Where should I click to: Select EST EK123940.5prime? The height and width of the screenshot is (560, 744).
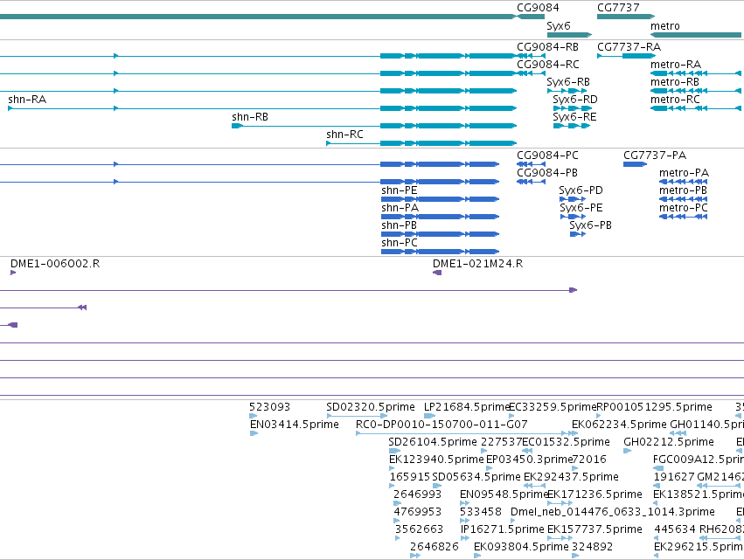tap(392, 468)
